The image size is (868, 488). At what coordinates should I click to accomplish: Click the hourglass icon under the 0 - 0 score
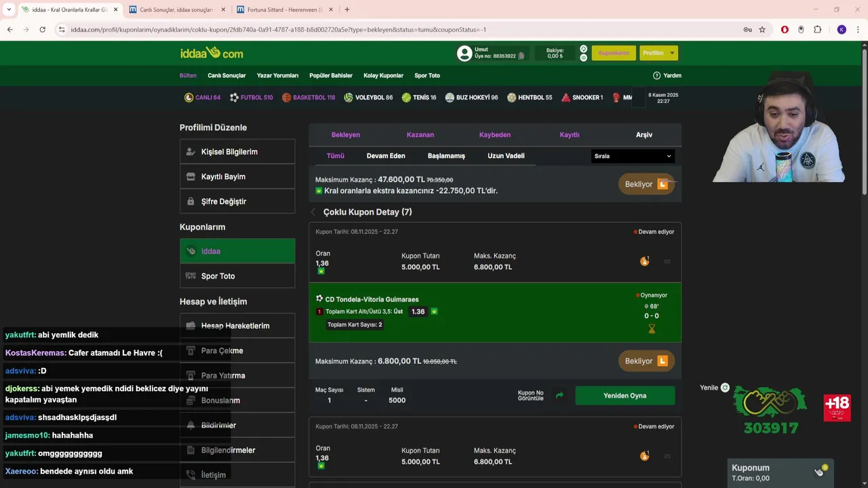pos(652,329)
